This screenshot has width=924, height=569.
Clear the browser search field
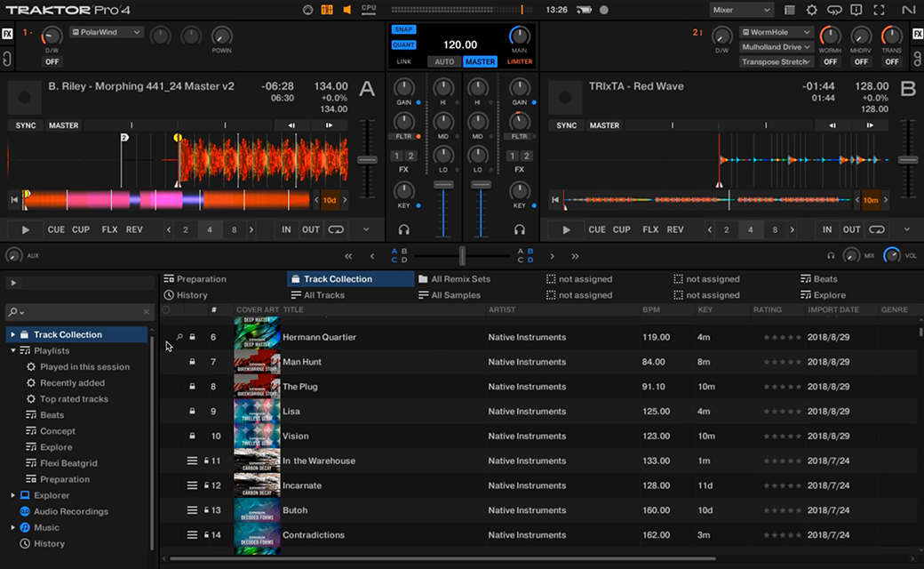click(x=146, y=312)
